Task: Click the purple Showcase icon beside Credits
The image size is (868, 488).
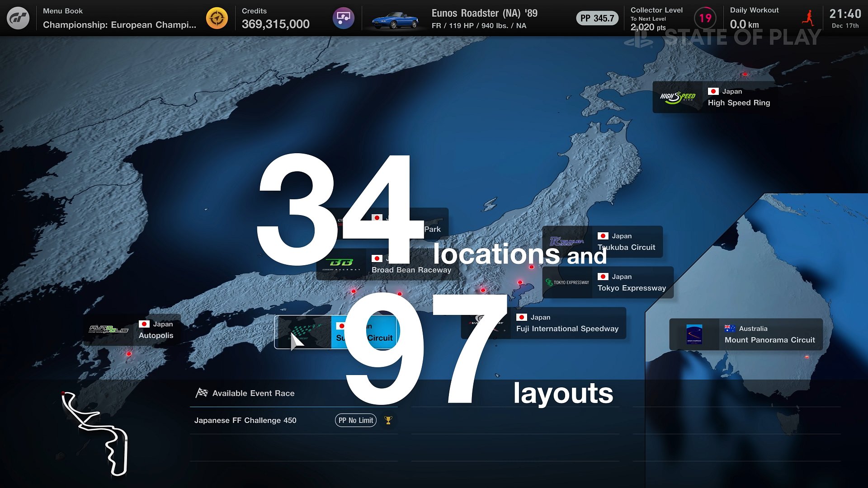Action: 344,18
